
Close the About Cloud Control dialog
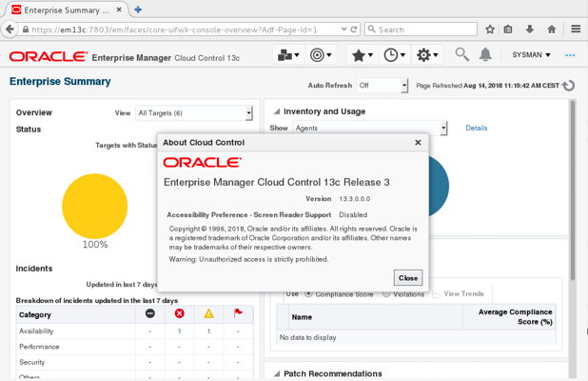click(x=418, y=143)
